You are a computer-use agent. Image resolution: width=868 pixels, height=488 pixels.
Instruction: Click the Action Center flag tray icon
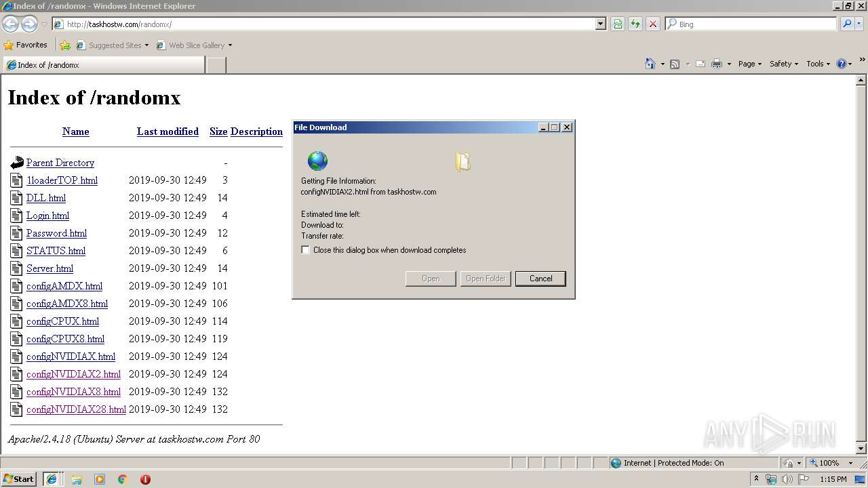[x=804, y=479]
